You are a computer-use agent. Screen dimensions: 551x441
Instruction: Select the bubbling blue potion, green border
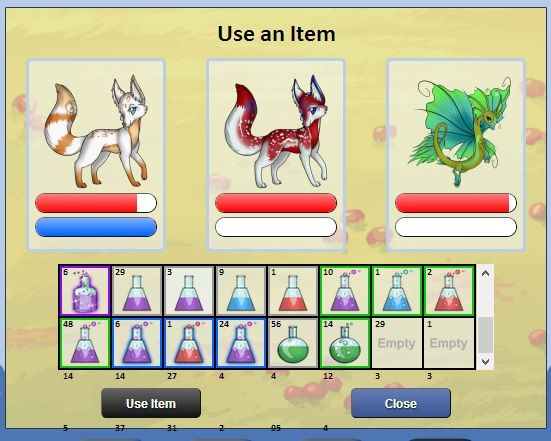[397, 291]
